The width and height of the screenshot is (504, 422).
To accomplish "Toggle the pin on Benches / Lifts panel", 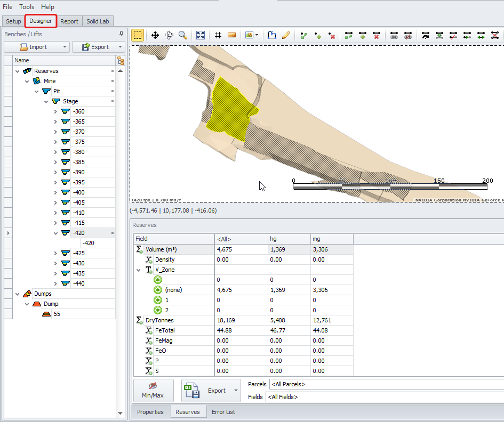I will pos(121,34).
